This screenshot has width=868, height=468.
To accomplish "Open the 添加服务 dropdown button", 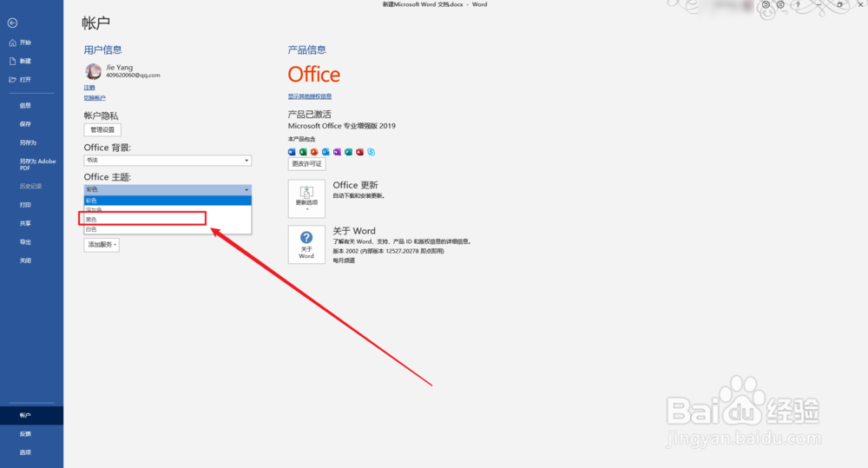I will point(102,244).
